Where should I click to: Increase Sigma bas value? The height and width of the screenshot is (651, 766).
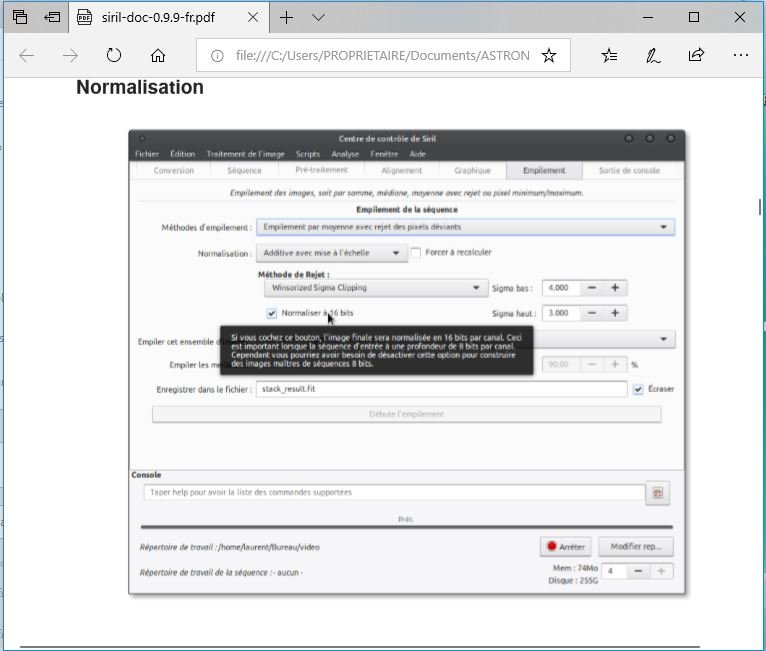(615, 288)
